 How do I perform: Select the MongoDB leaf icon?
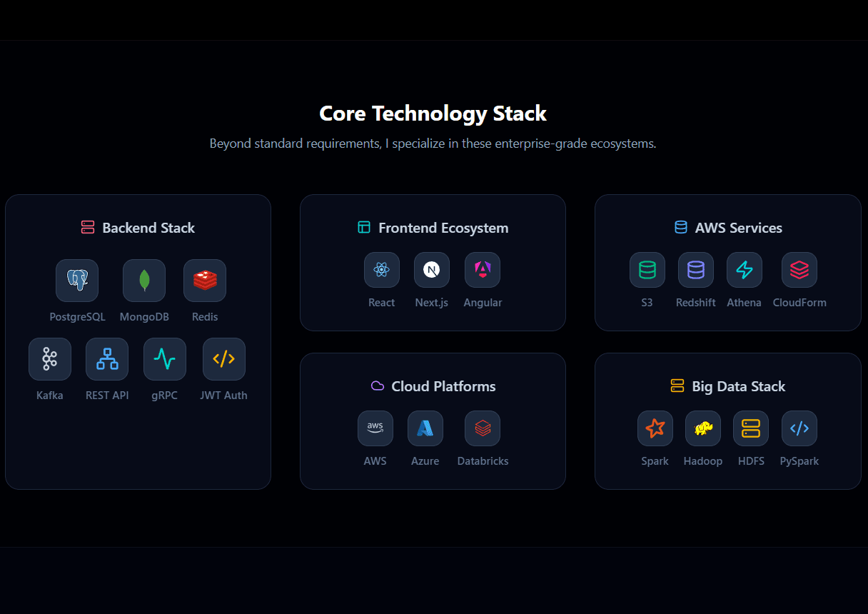144,281
